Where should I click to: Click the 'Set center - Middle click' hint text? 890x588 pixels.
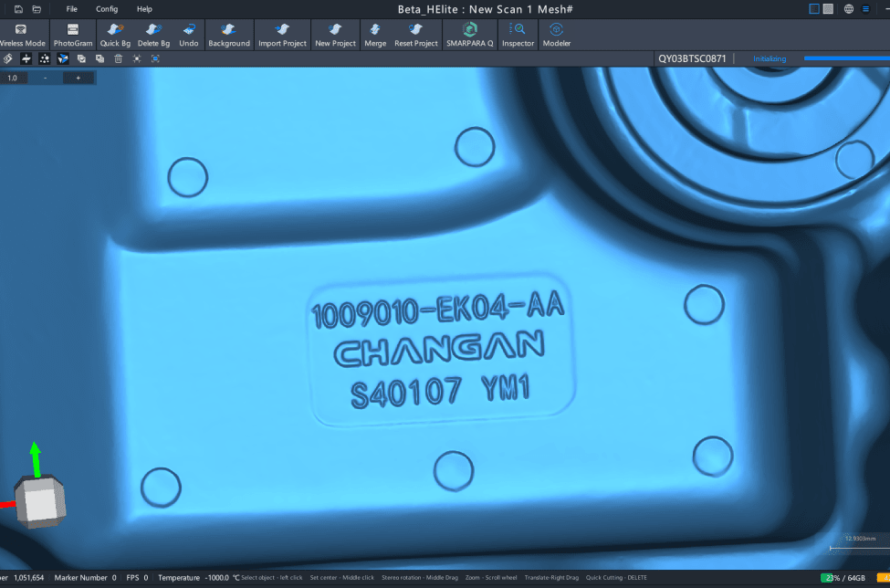point(341,578)
